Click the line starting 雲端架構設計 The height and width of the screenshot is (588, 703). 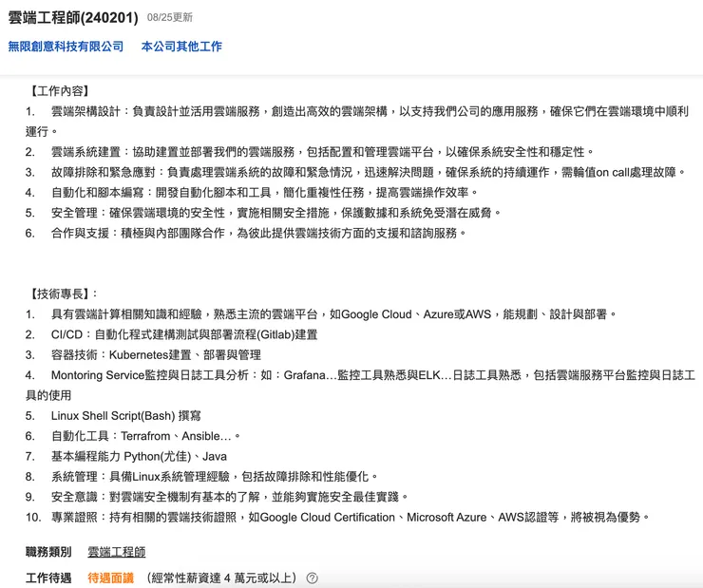pyautogui.click(x=357, y=121)
